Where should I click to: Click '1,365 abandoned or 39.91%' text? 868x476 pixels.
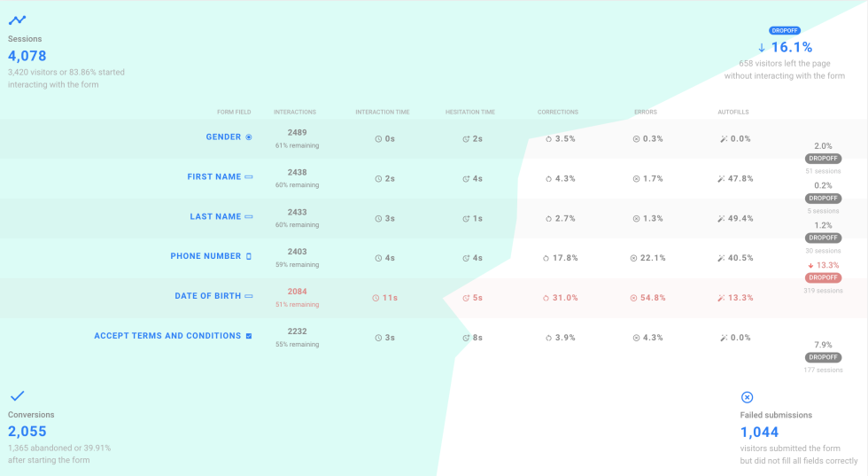[x=59, y=448]
